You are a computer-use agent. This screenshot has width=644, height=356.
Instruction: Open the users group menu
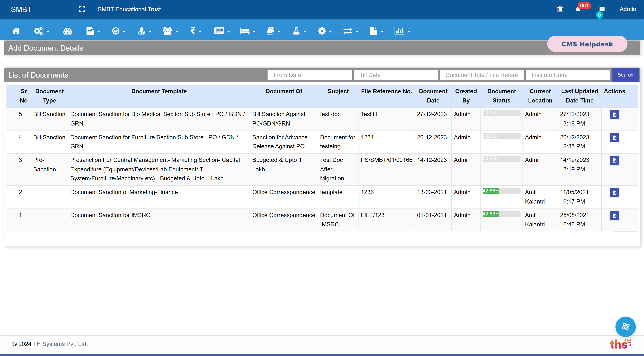pyautogui.click(x=170, y=31)
